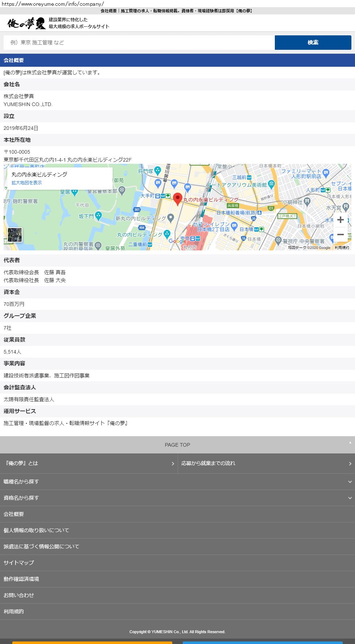The height and width of the screenshot is (644, 355).
Task: Click the 俺の夢 site logo
Action: click(26, 23)
